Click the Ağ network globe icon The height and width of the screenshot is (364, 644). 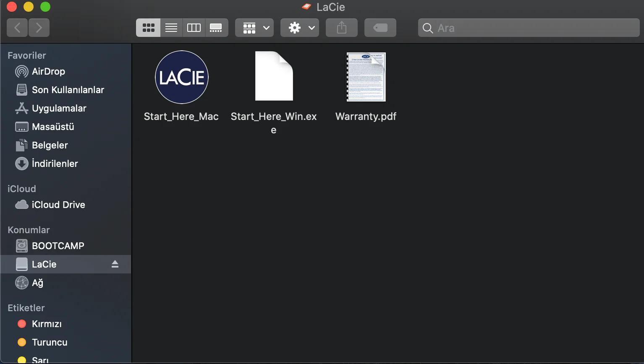[22, 283]
